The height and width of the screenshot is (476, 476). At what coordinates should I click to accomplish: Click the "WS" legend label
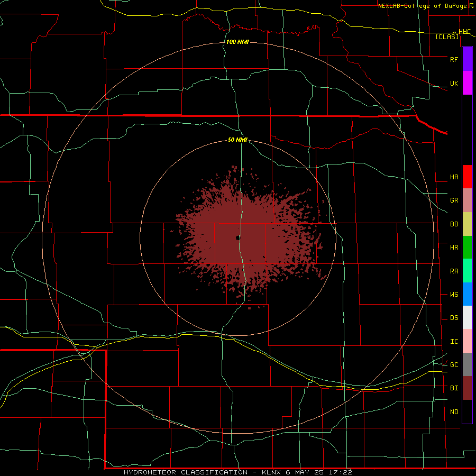454,295
